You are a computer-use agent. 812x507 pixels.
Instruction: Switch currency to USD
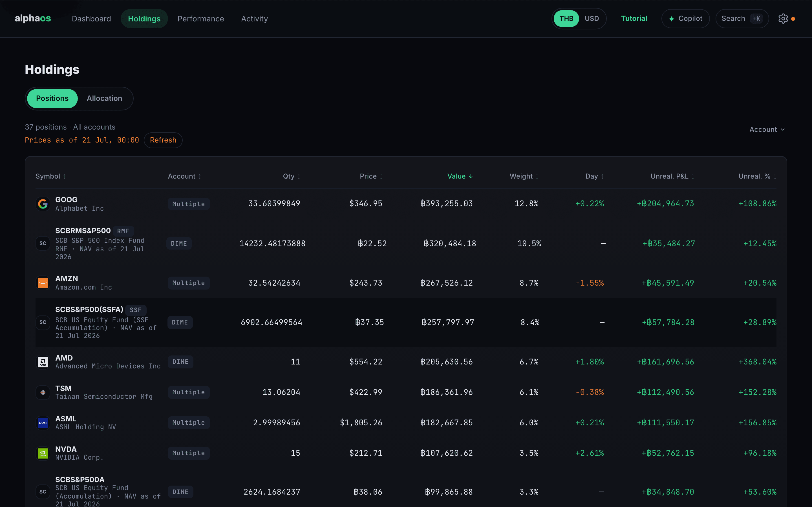coord(592,18)
